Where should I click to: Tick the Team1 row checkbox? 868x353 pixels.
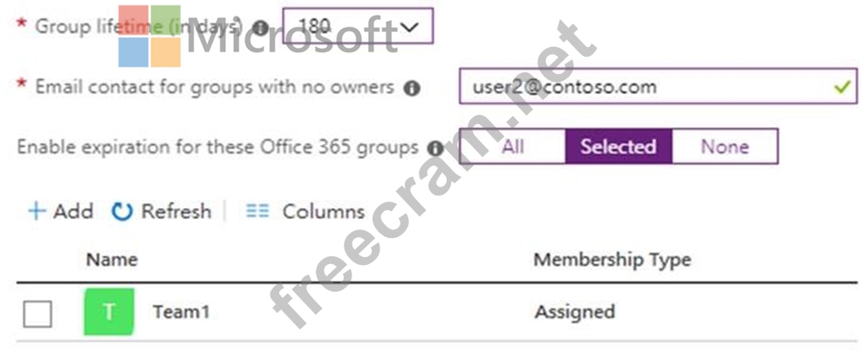(x=38, y=313)
